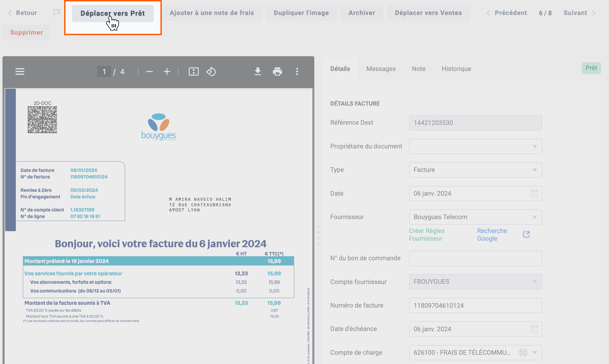Switch to the Détails tab
The image size is (609, 364).
[x=340, y=69]
